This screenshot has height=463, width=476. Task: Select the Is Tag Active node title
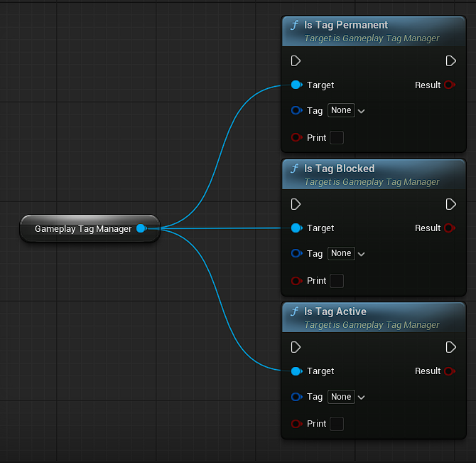coord(335,312)
